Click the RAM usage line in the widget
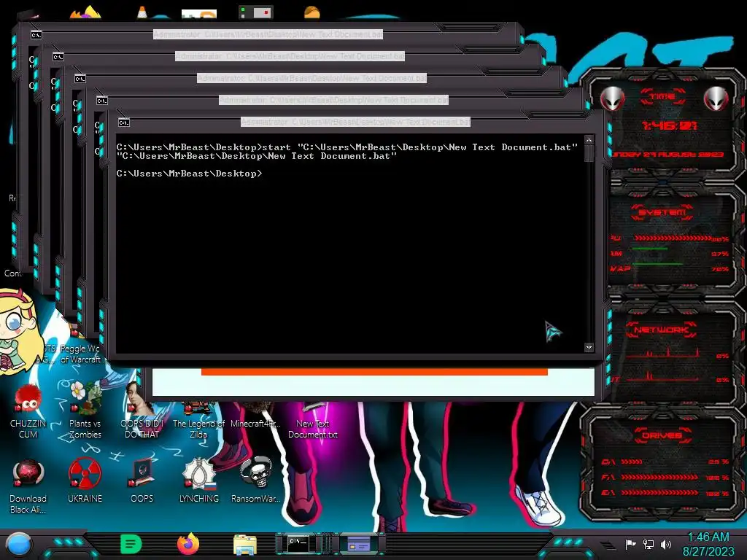This screenshot has height=560, width=747. tap(650, 249)
